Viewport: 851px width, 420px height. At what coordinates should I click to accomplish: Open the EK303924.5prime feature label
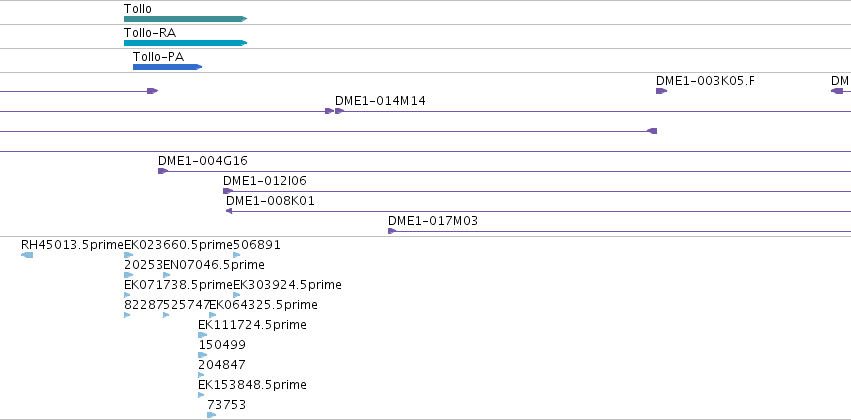click(x=287, y=284)
